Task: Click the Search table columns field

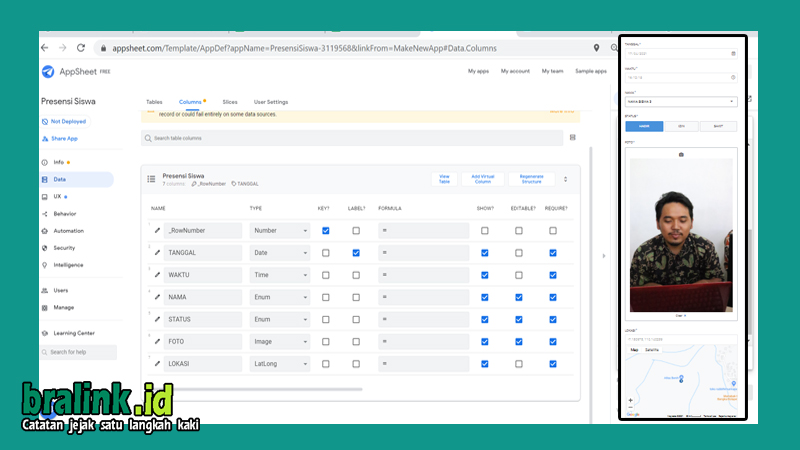Action: tap(352, 138)
